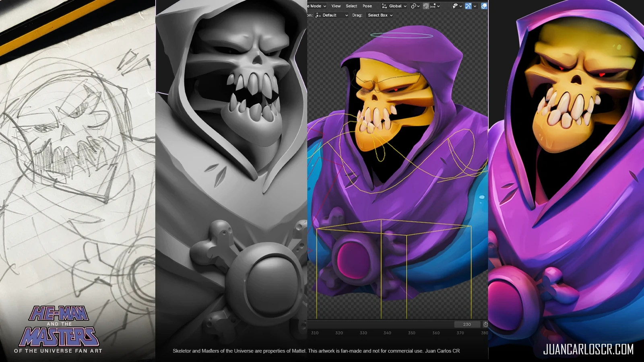Open the selectability and visibility dropdown
Image resolution: width=644 pixels, height=362 pixels.
coord(457,6)
